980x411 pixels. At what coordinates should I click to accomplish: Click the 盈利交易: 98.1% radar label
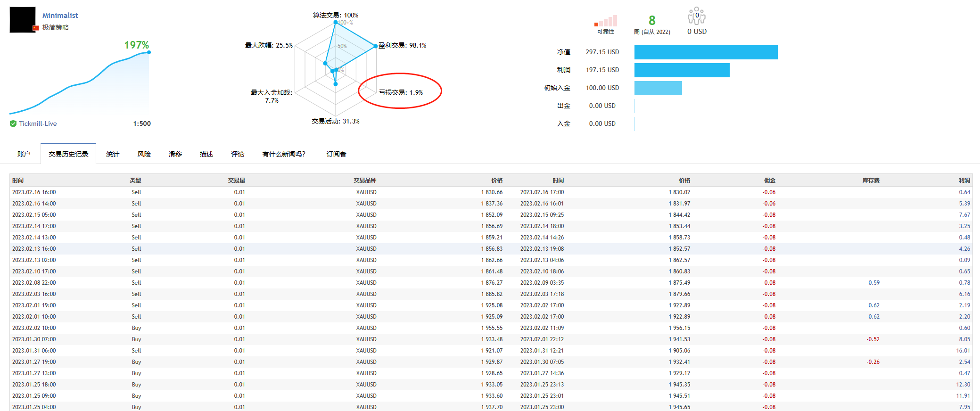click(403, 45)
